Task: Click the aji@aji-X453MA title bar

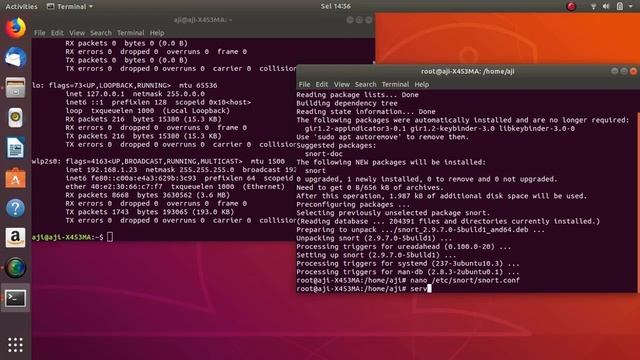Action: 203,20
